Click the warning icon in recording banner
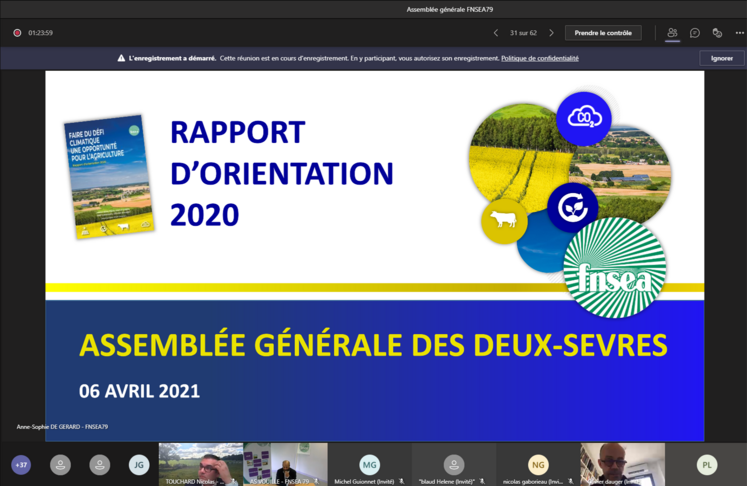Viewport: 747px width, 486px height. [121, 58]
